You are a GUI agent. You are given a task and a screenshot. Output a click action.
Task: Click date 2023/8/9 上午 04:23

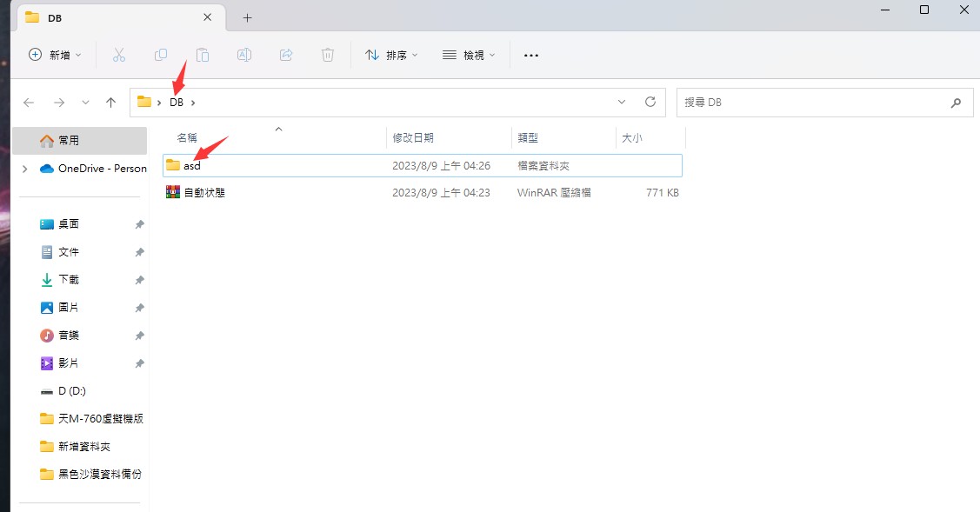441,193
